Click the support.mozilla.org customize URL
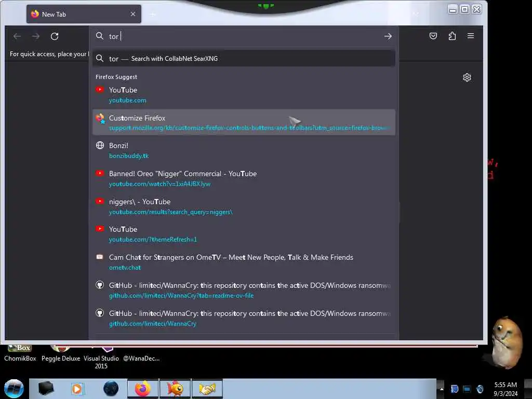Screen dimensions: 532x399 [x=249, y=128]
